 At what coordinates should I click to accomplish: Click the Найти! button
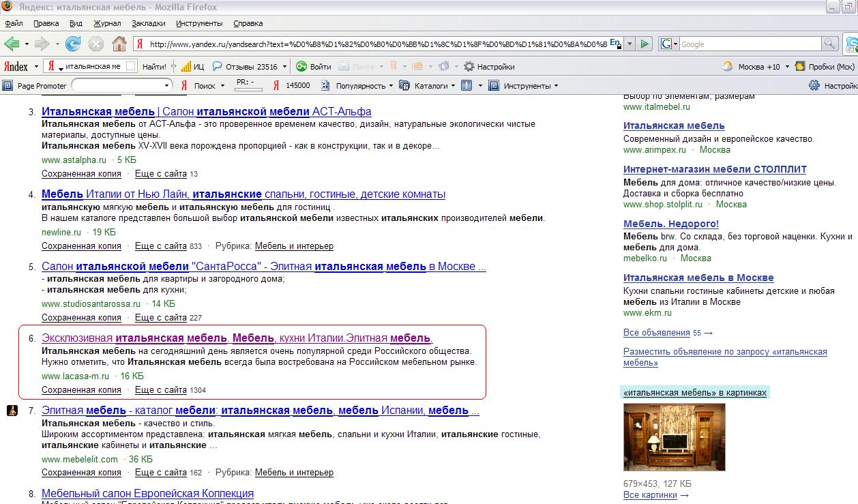point(155,66)
